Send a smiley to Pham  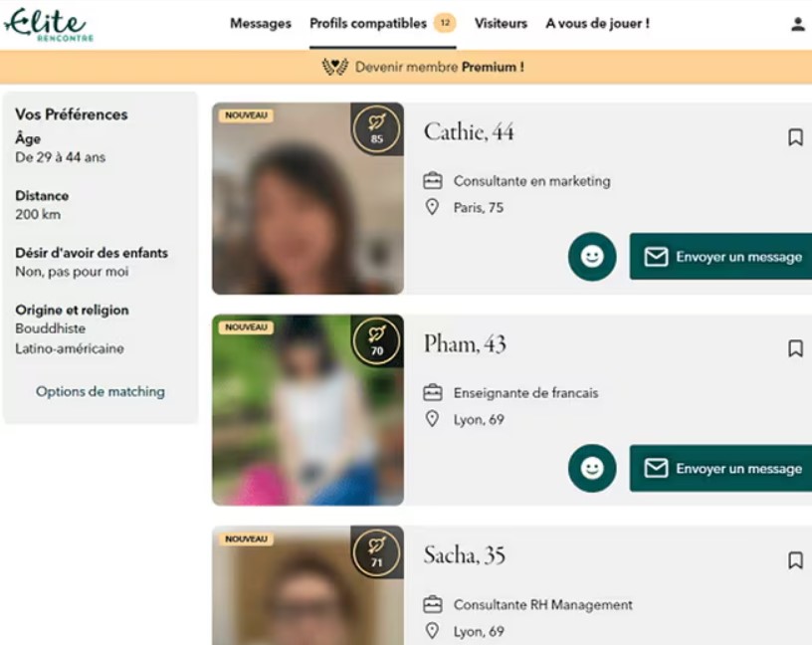592,468
